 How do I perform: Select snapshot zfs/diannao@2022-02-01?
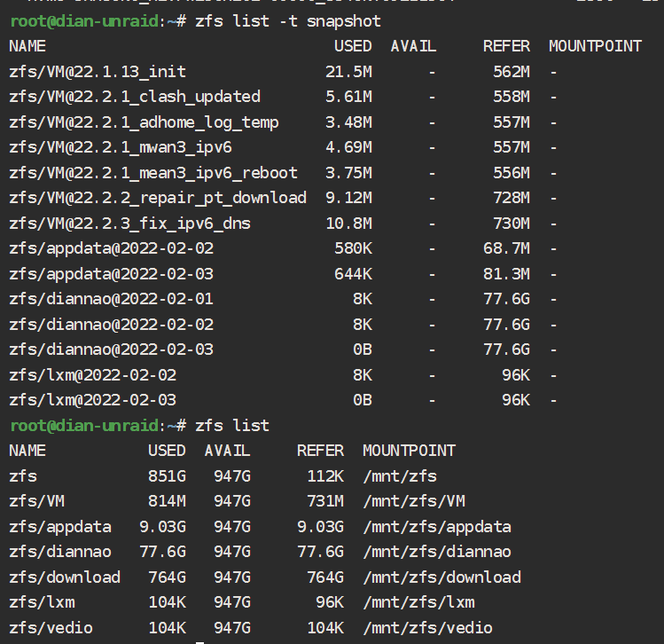112,299
